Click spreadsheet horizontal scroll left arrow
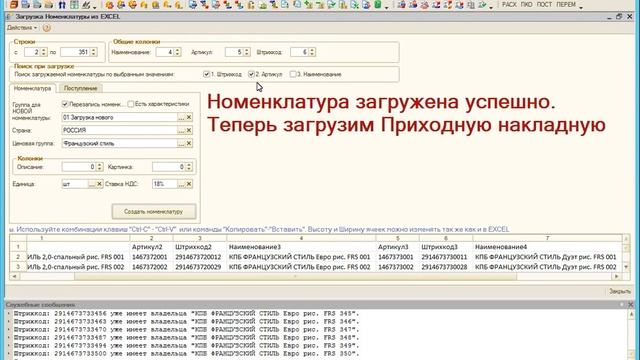The width and height of the screenshot is (640, 360). (x=14, y=276)
